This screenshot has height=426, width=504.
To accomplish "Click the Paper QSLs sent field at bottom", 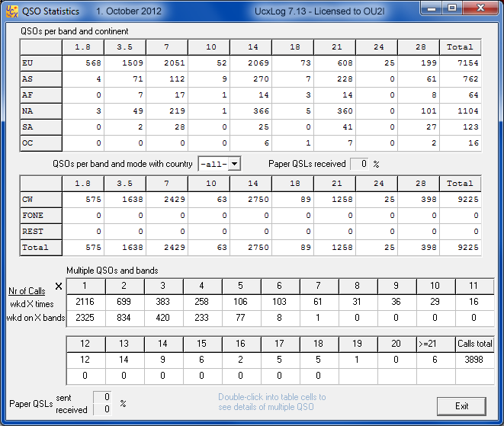I will coord(102,397).
